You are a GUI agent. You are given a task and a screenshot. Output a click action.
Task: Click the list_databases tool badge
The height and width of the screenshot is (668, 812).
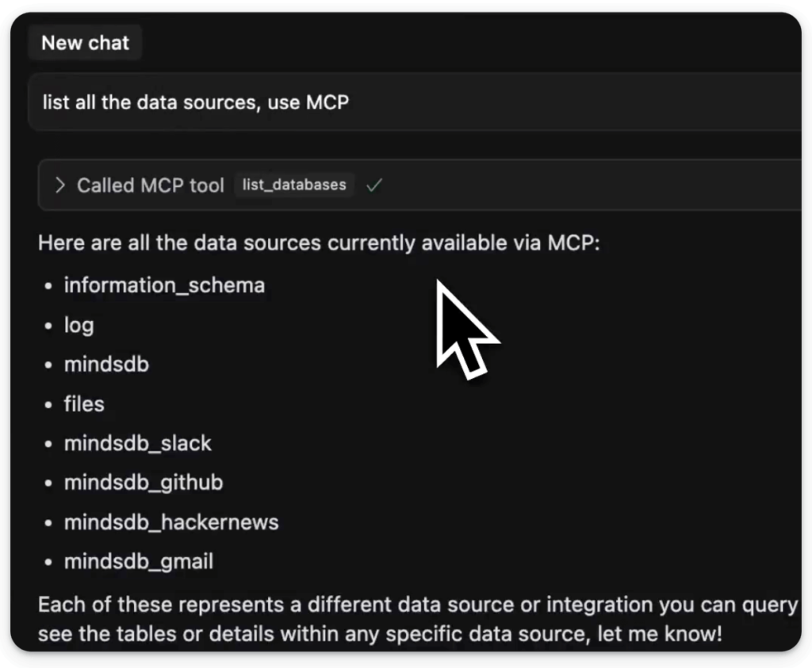[x=294, y=185]
